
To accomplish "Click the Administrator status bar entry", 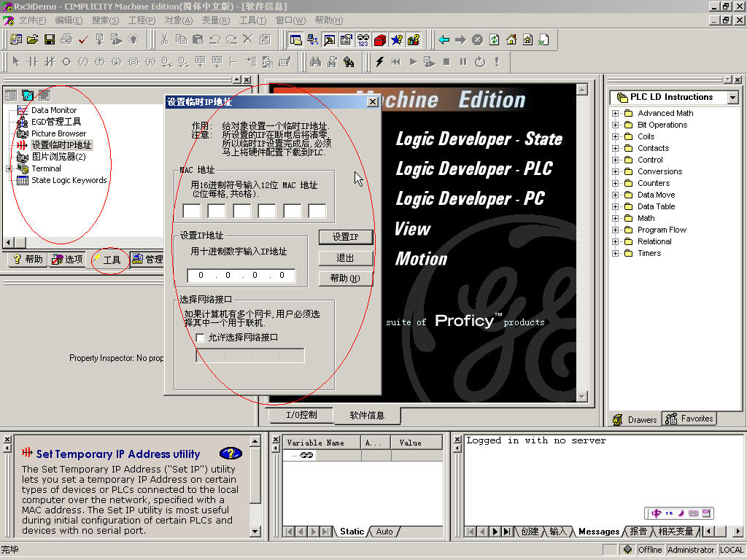I will coord(691,550).
